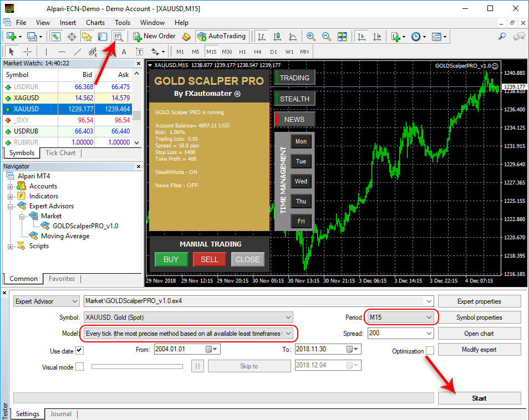Open the Templates toolbar icon
Image resolution: width=529 pixels, height=420 pixels.
[436, 37]
